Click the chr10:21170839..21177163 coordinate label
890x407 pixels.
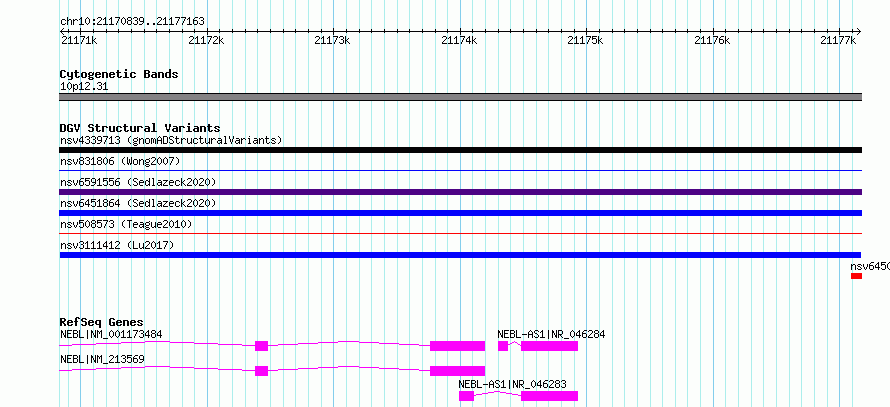coord(132,22)
